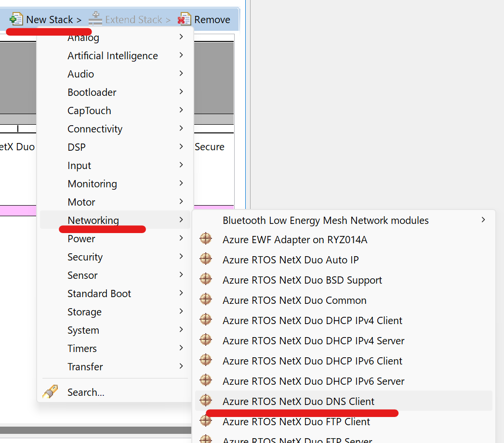Open the CapTouch category submenu
Screen dimensions: 504x443
click(115, 110)
